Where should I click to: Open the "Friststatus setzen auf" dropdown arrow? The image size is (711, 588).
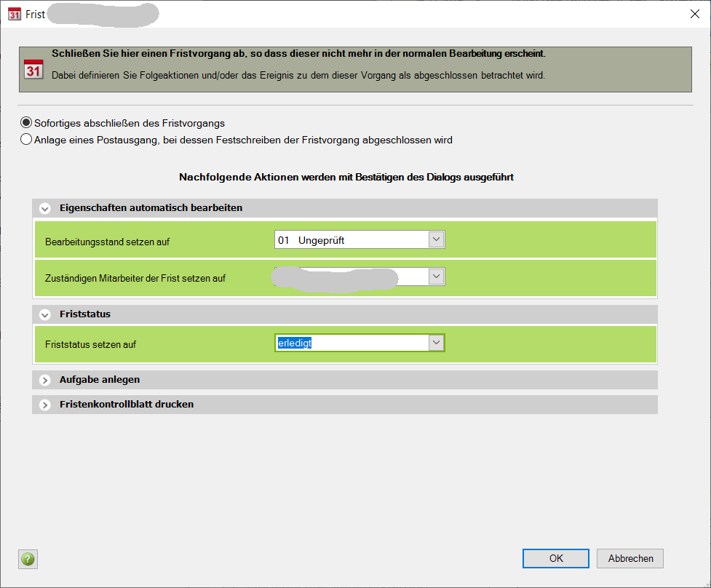click(x=436, y=343)
